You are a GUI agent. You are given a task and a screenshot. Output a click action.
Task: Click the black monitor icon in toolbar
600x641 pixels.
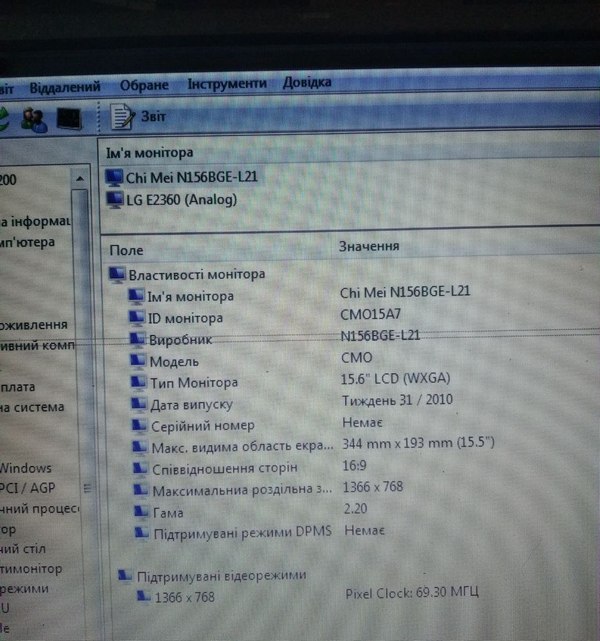69,119
